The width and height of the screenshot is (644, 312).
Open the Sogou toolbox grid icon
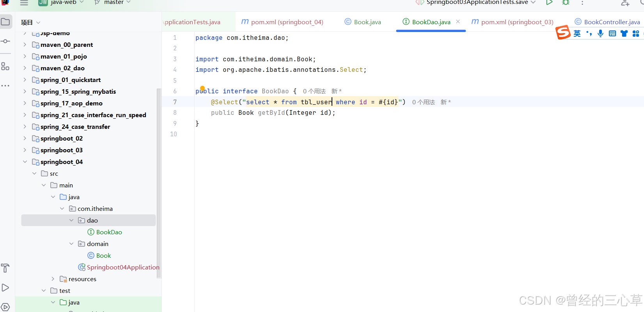[636, 34]
